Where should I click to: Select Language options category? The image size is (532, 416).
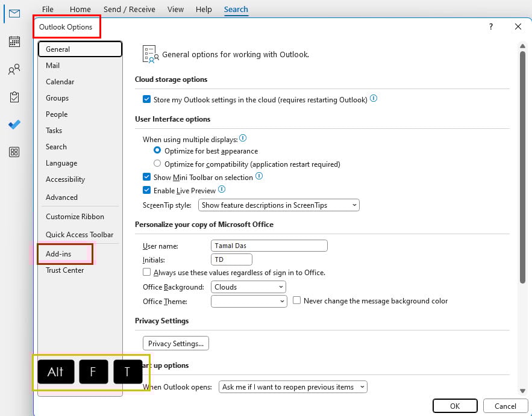click(80, 163)
